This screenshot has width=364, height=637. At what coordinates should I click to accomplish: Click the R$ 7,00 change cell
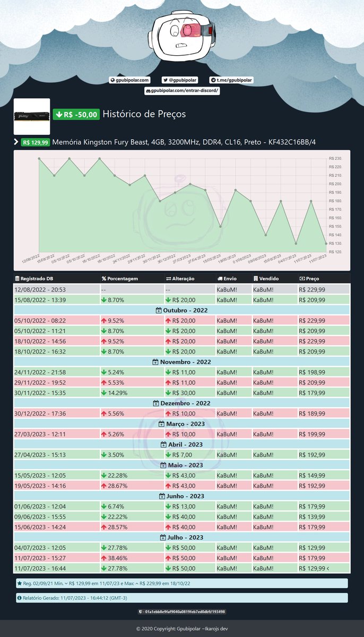[189, 454]
